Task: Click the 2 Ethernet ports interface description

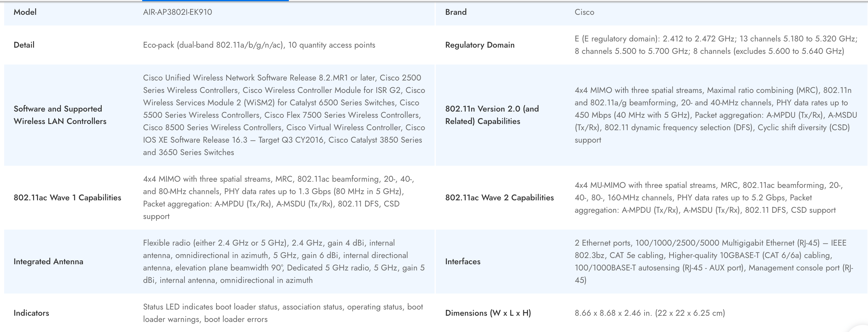Action: point(714,262)
